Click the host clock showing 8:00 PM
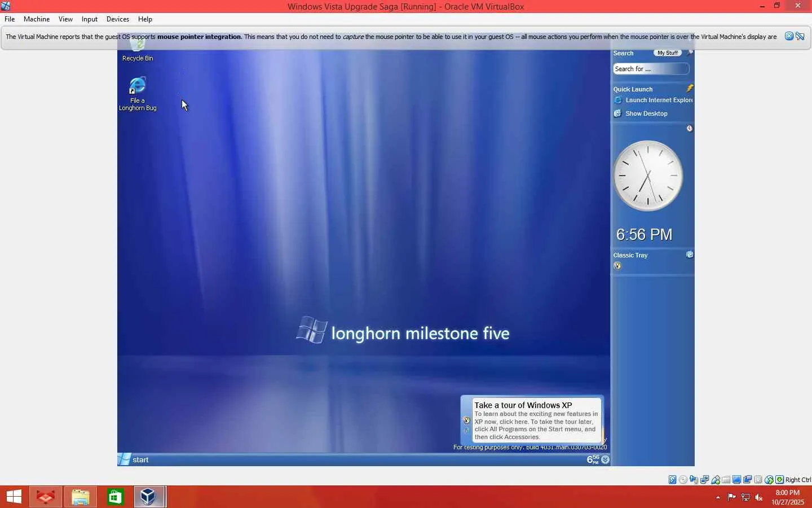812x508 pixels. point(788,497)
